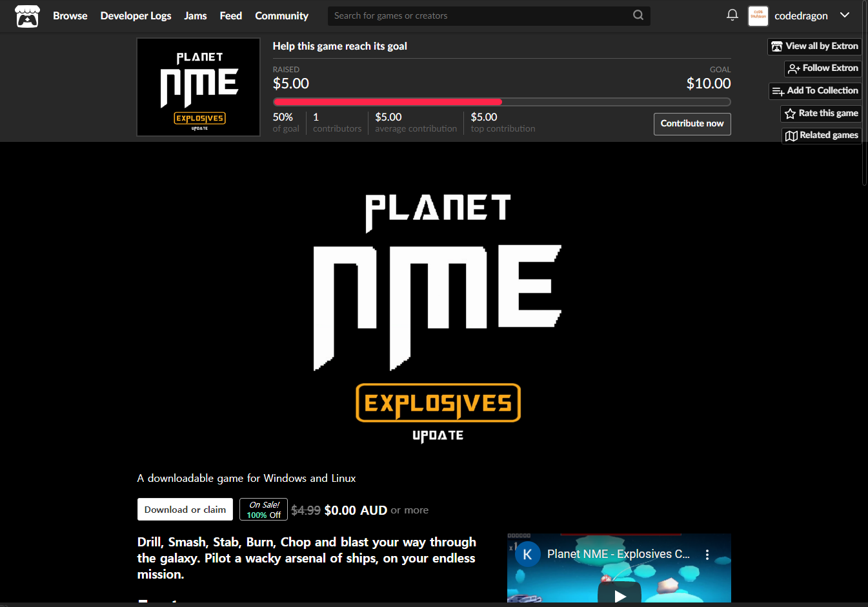This screenshot has height=607, width=868.
Task: Follow Extron
Action: (x=823, y=68)
